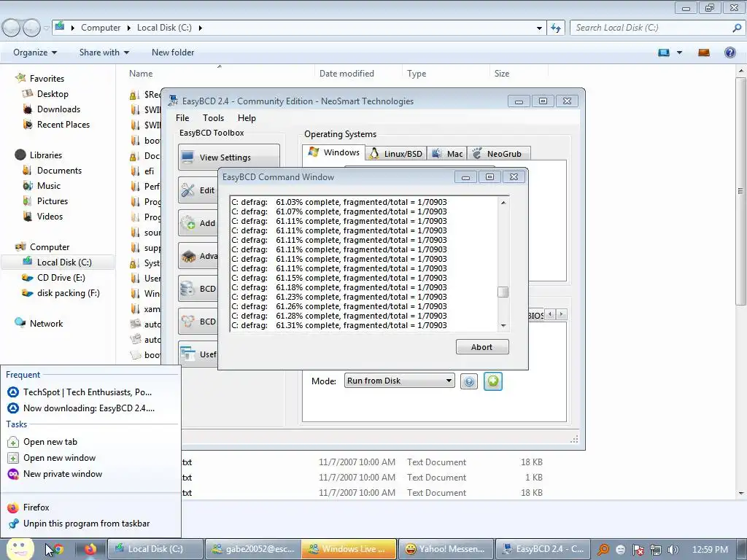Open the File menu in EasyBCD
Screen dimensions: 747x560
pos(182,118)
